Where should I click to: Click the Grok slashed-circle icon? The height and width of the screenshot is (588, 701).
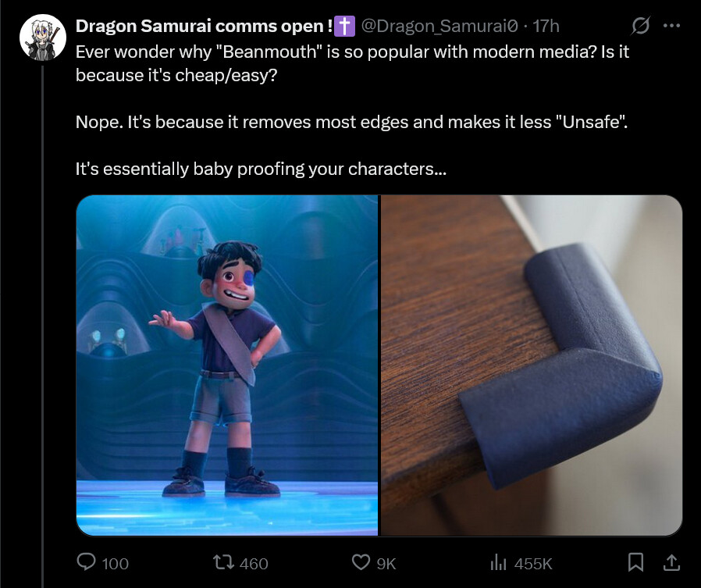click(640, 26)
